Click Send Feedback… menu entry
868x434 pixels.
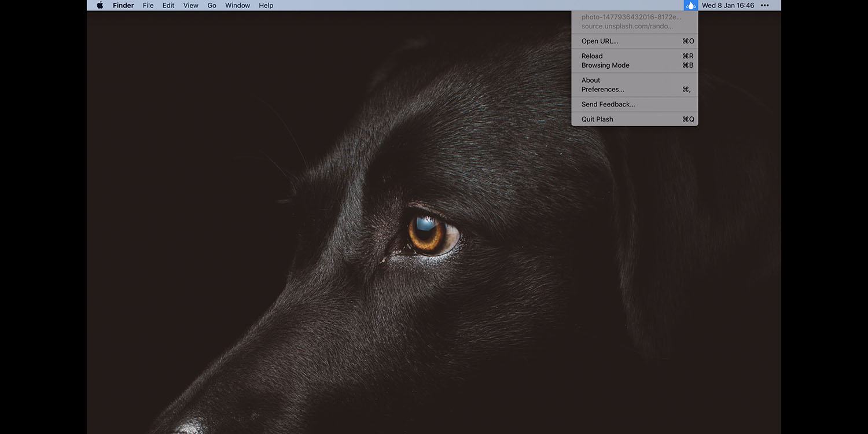pyautogui.click(x=608, y=104)
